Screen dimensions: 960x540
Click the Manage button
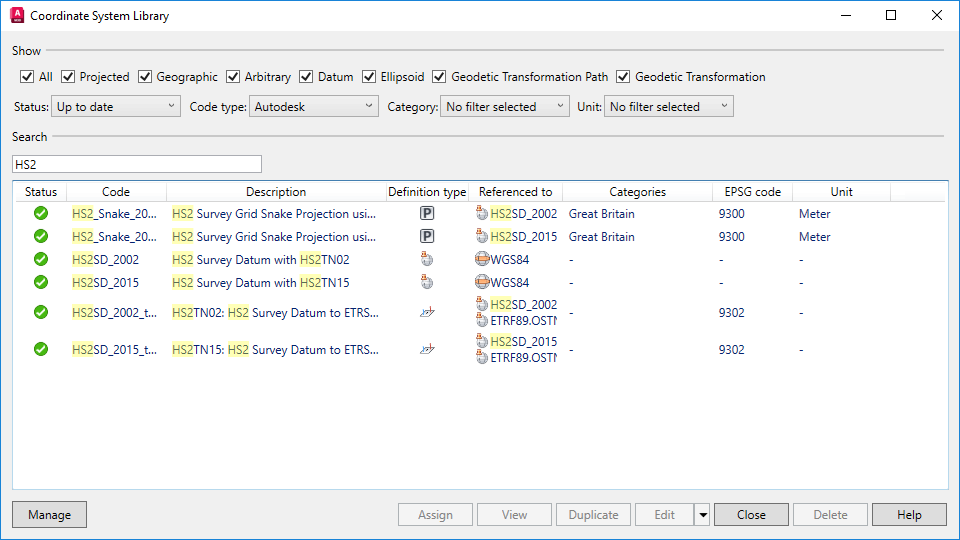point(50,515)
